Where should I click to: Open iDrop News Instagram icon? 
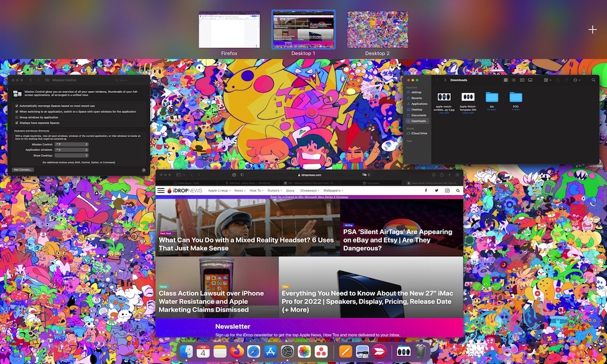(x=447, y=190)
